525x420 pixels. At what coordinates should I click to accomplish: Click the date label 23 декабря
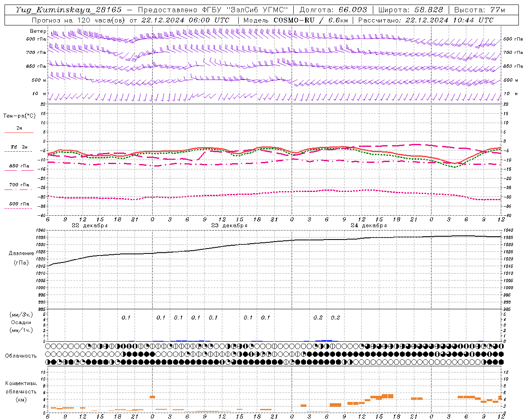click(x=229, y=226)
